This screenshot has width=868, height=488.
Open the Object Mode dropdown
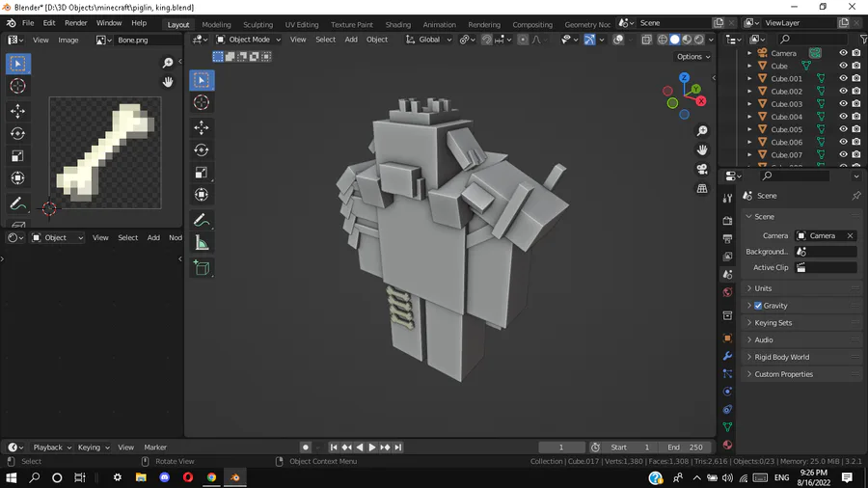(x=248, y=40)
